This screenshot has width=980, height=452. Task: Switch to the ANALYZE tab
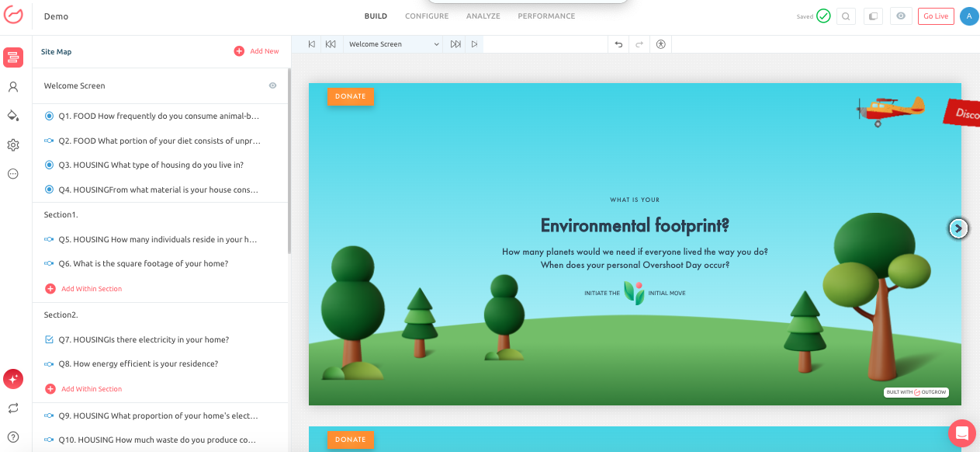(x=483, y=16)
